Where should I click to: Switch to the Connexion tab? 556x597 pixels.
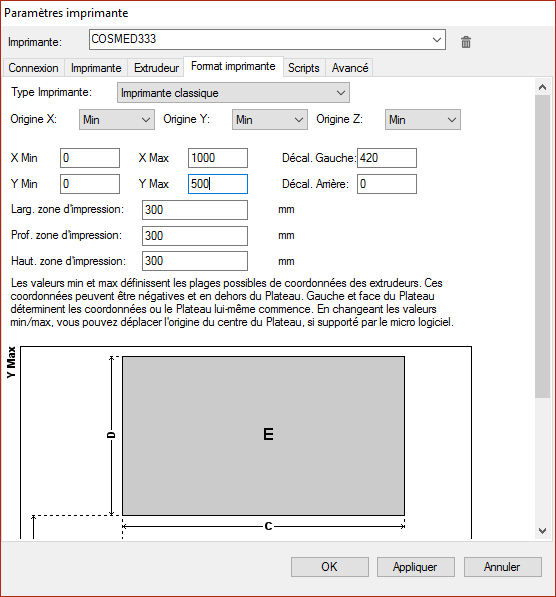pos(34,68)
